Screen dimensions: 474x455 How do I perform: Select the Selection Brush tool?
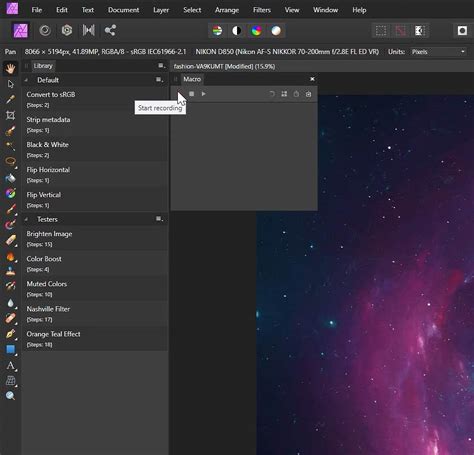click(10, 131)
